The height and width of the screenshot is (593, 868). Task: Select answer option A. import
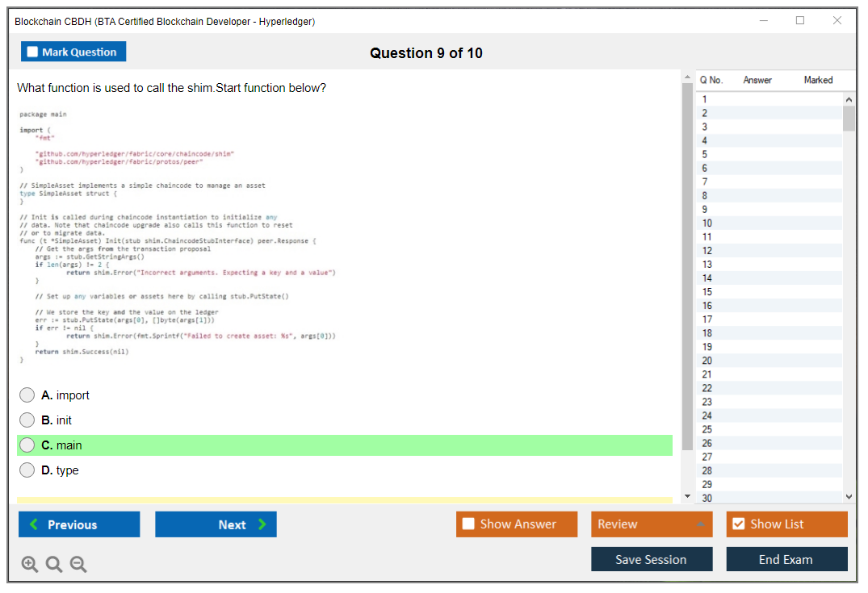27,395
